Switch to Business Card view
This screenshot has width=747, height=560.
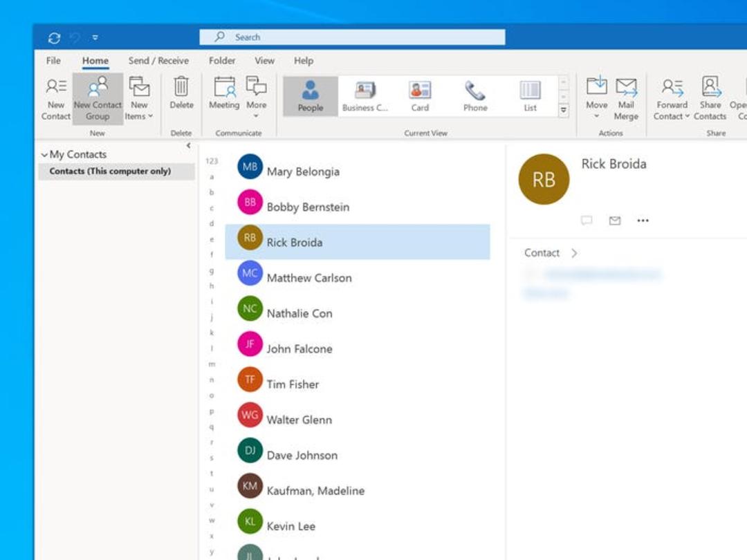[x=365, y=95]
